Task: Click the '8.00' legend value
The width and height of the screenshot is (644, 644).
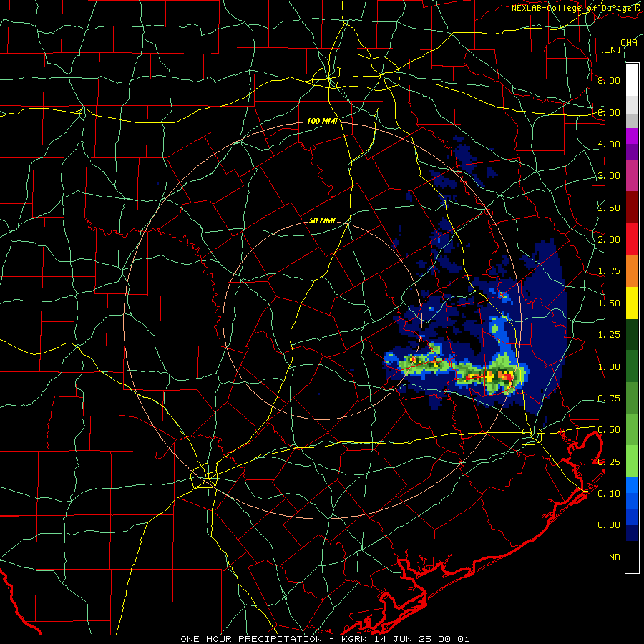Action: coord(609,80)
